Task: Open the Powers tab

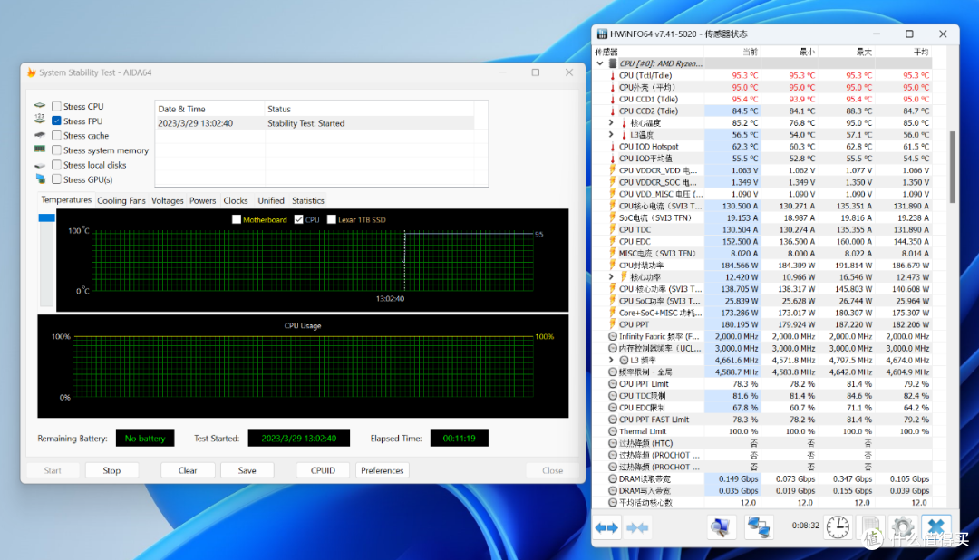Action: pyautogui.click(x=202, y=201)
